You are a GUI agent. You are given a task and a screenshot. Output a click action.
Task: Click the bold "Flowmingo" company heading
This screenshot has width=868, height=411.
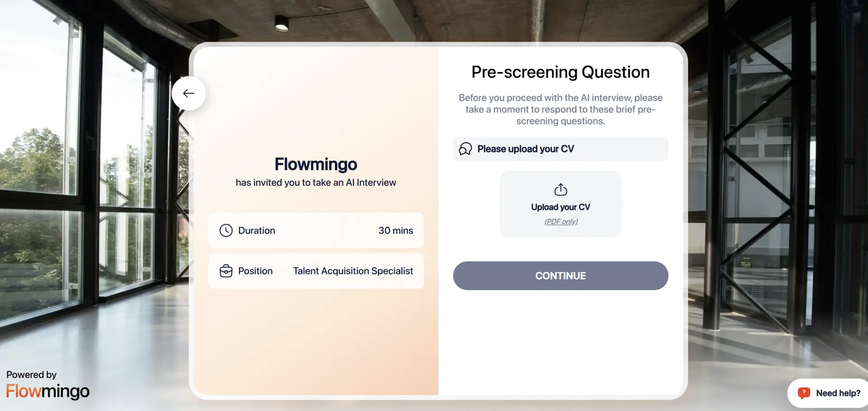316,164
